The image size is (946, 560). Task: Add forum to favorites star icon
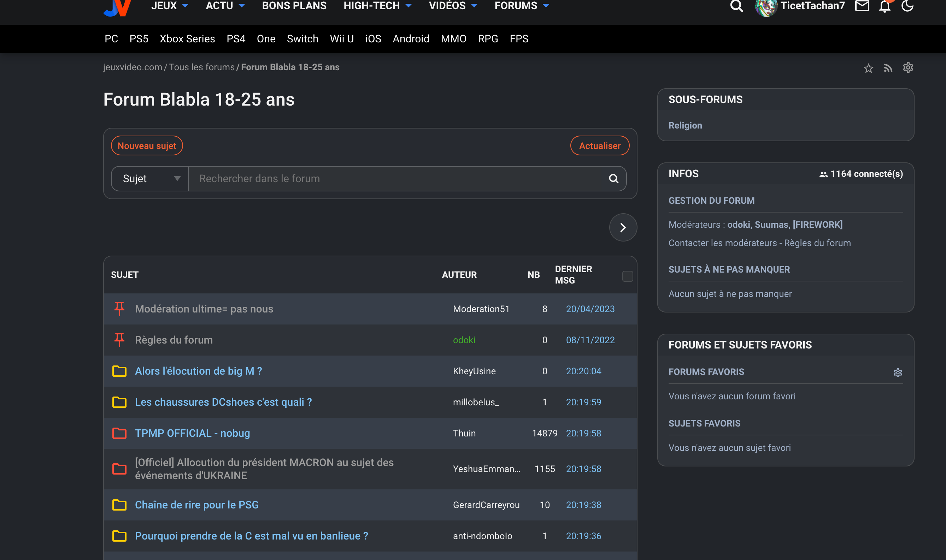(868, 68)
